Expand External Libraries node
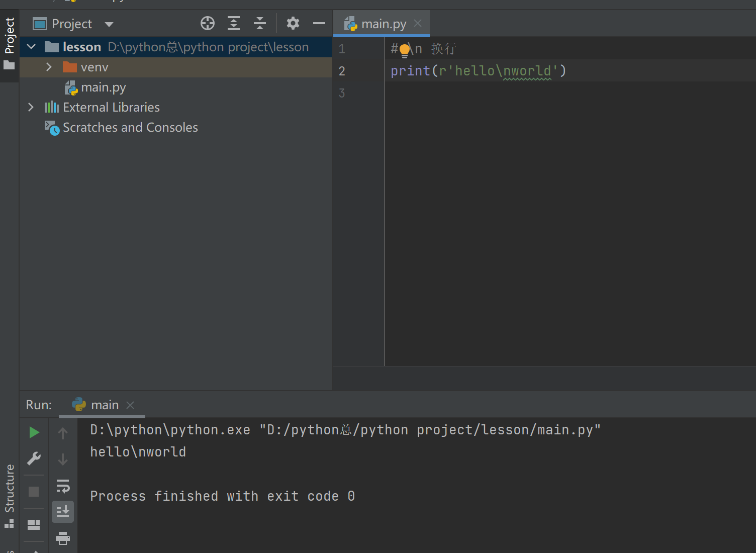The height and width of the screenshot is (553, 756). (x=31, y=107)
